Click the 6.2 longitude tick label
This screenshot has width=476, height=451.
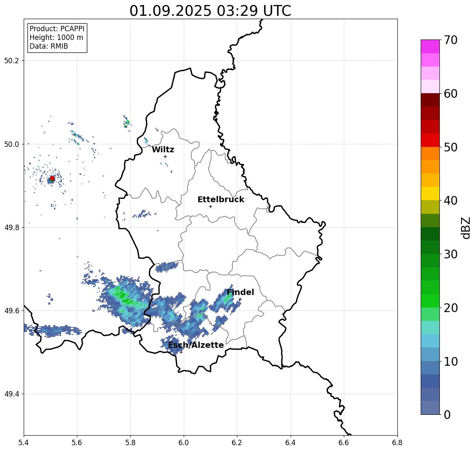coord(237,443)
